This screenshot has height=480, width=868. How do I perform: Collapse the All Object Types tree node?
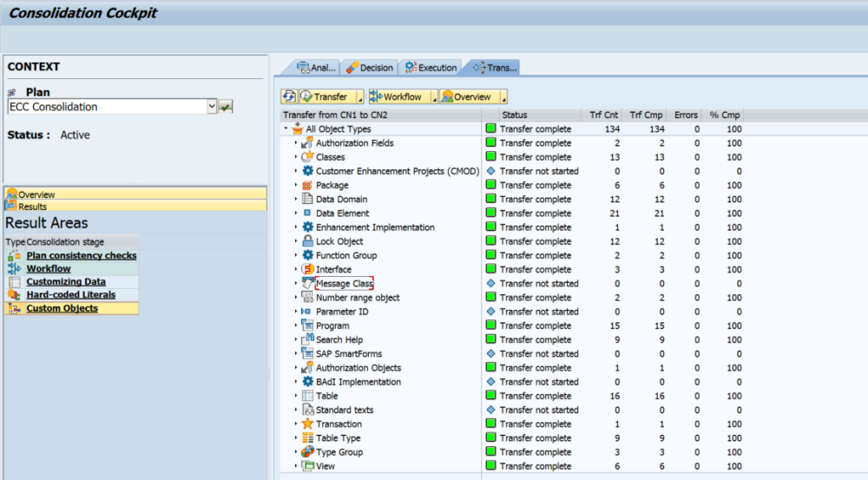click(x=286, y=129)
